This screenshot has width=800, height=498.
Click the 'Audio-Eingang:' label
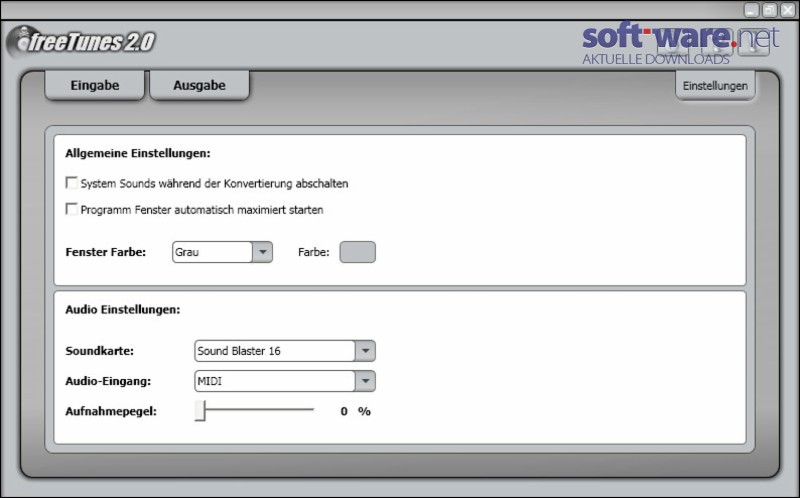coord(108,381)
